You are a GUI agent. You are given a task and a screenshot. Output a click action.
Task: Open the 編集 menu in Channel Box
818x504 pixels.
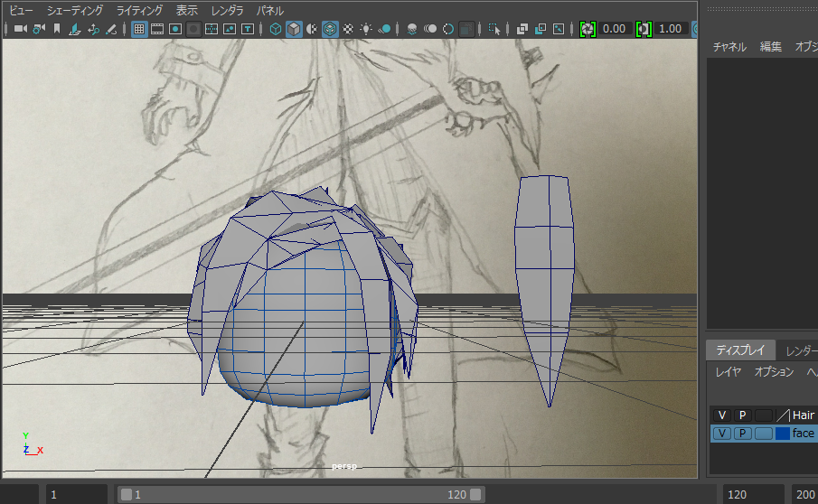pyautogui.click(x=770, y=47)
